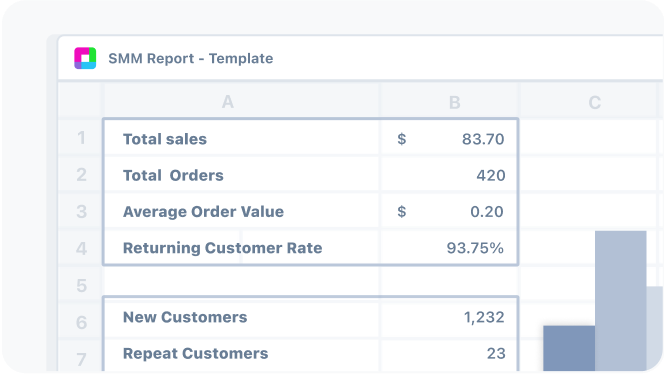
Task: Click the 'Average Order Value' cell
Action: (242, 211)
